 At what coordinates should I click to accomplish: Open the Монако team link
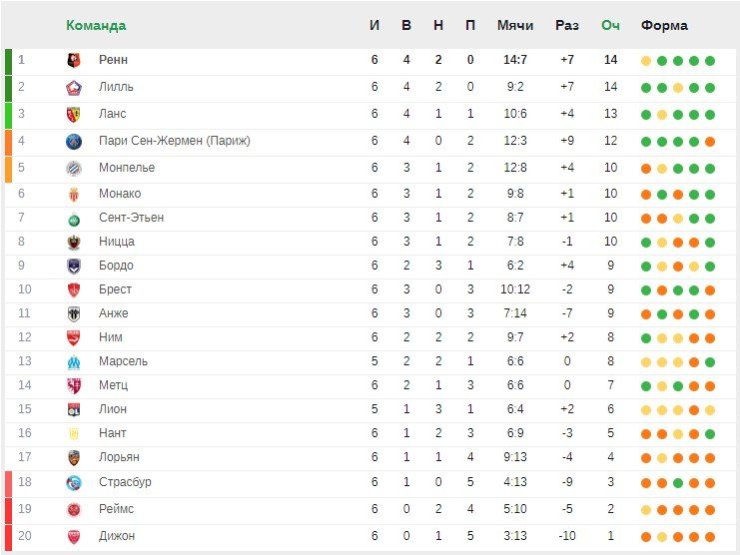[x=120, y=193]
